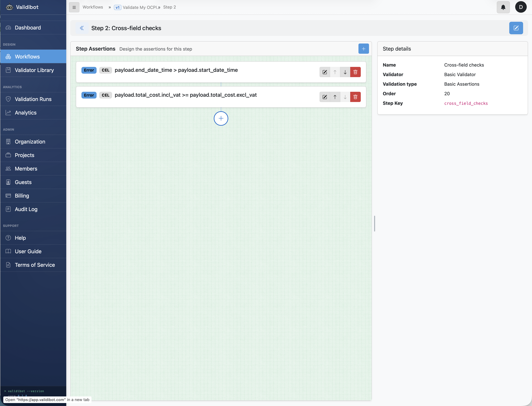The height and width of the screenshot is (406, 532).
Task: Delete the end_date_time assertion
Action: click(x=355, y=72)
